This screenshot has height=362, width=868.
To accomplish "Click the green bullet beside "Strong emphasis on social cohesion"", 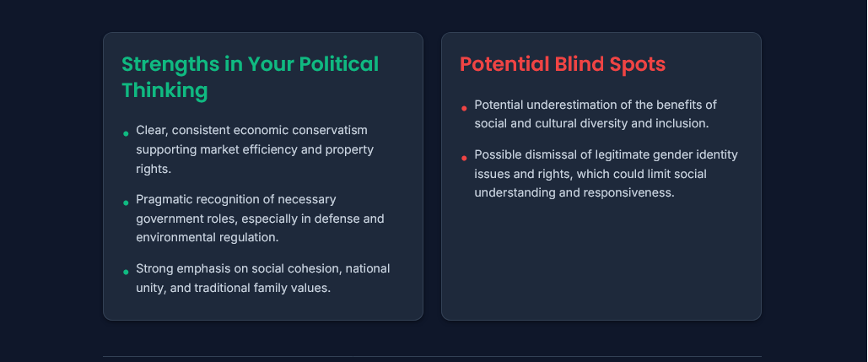I will click(126, 272).
